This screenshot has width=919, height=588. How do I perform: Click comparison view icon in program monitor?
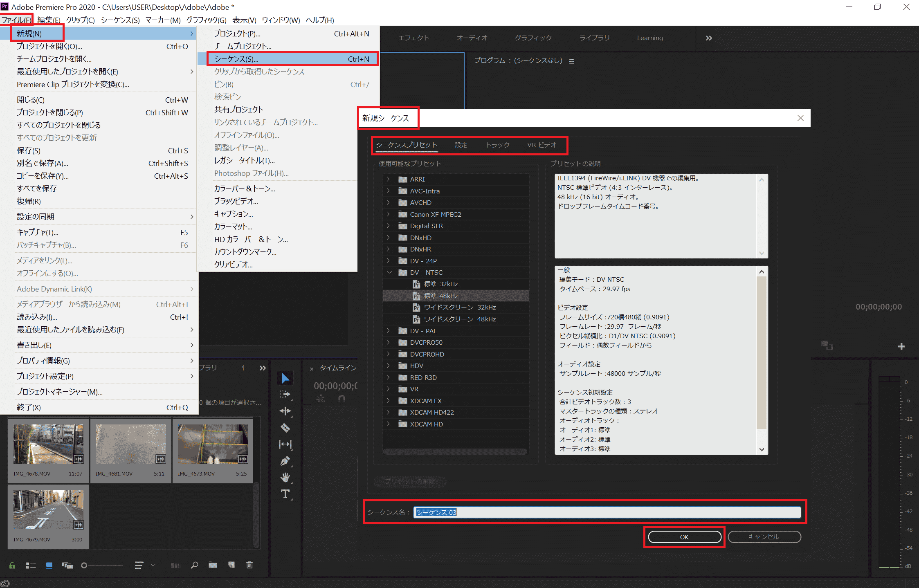[827, 346]
